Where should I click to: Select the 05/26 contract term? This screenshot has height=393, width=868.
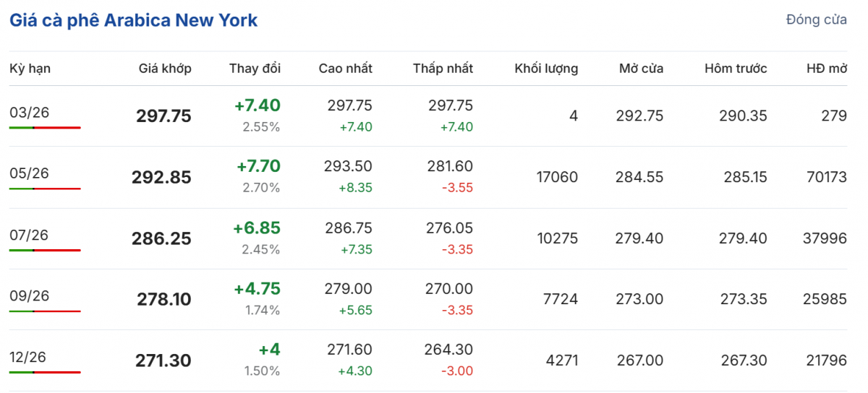point(30,173)
